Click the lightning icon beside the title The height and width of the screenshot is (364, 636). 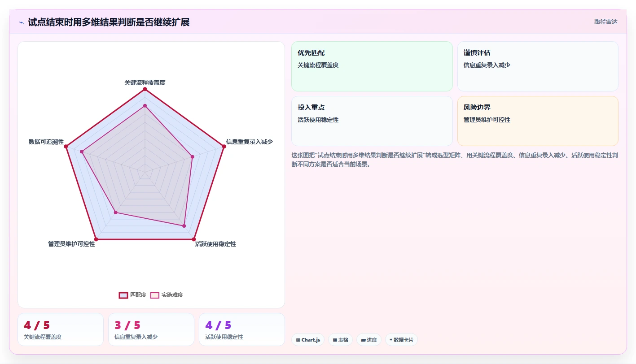[22, 22]
